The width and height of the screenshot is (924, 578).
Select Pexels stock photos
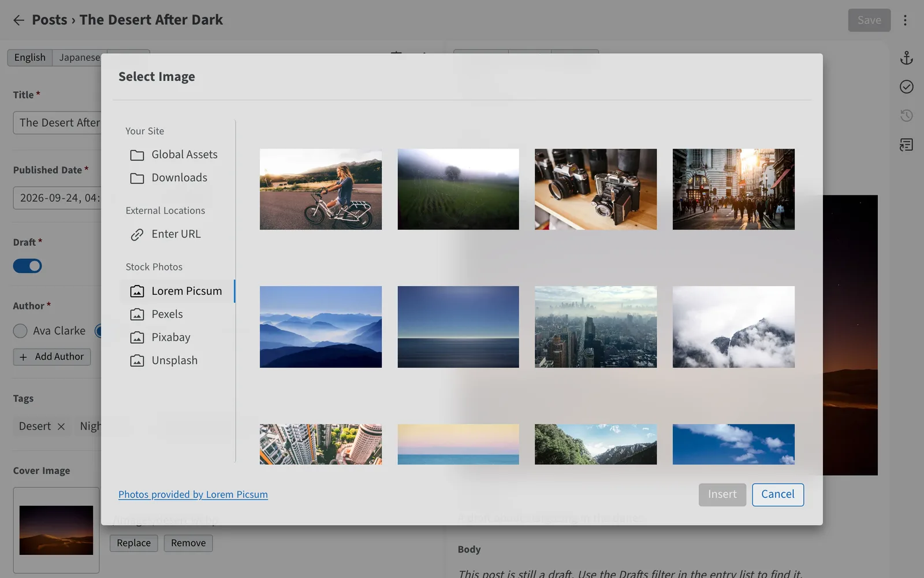click(177, 314)
